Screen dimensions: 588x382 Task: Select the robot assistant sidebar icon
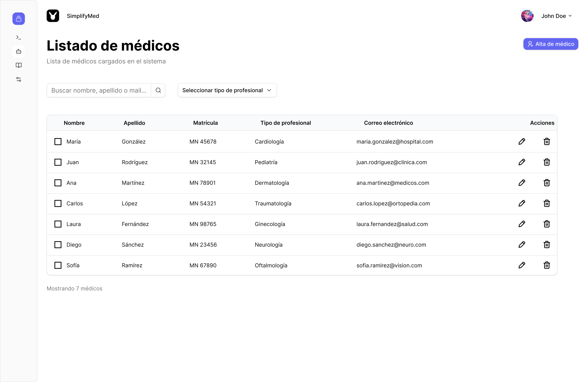(x=18, y=51)
